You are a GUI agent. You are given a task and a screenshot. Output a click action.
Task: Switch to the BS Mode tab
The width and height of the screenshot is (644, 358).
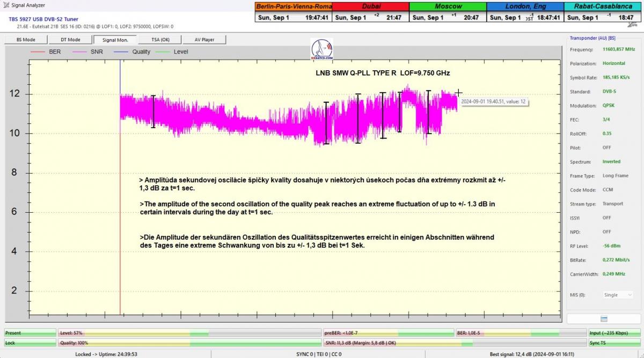point(26,40)
